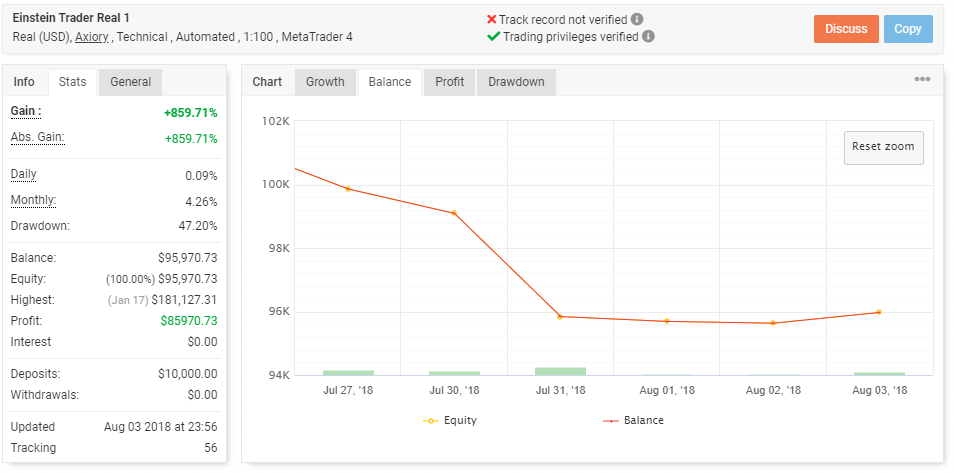Image resolution: width=954 pixels, height=473 pixels.
Task: Click the green volume bar for Aug 03
Action: [879, 374]
